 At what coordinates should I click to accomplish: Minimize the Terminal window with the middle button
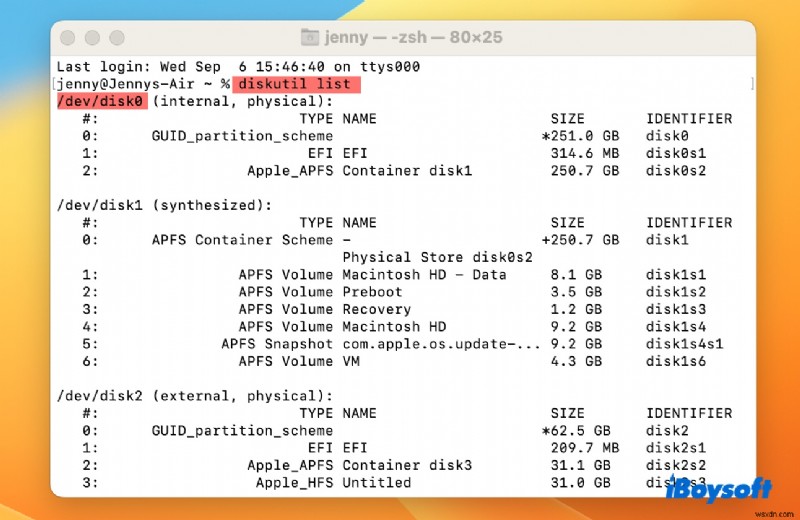[x=92, y=38]
